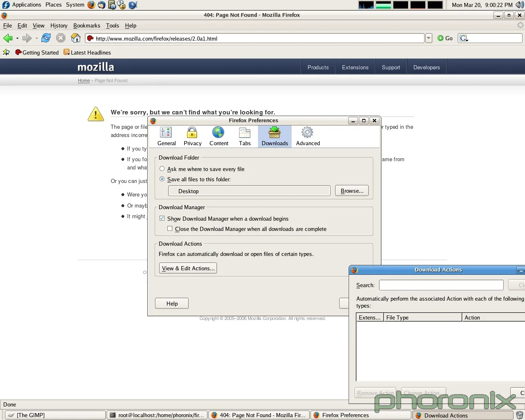Open the Home page icon
525x420 pixels.
click(x=76, y=38)
